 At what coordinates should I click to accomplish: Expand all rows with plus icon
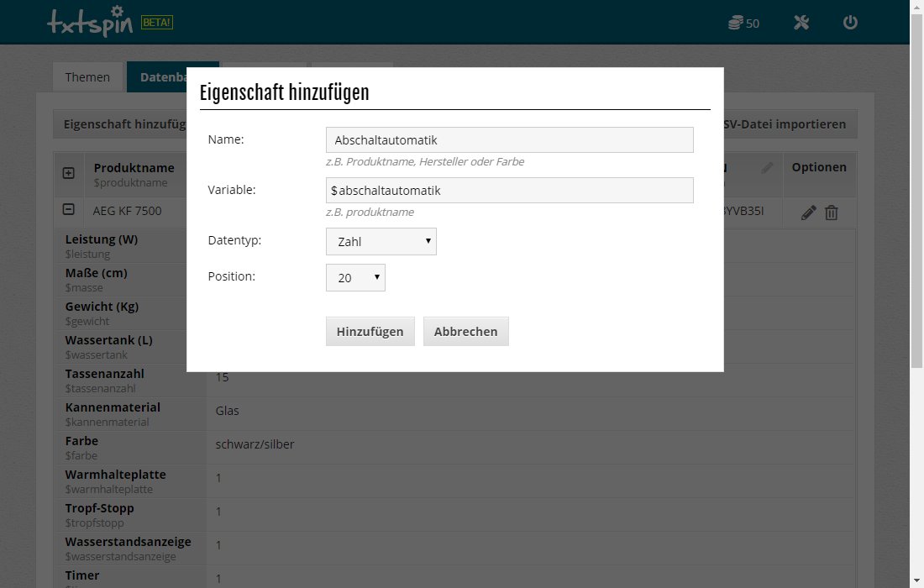pyautogui.click(x=69, y=173)
